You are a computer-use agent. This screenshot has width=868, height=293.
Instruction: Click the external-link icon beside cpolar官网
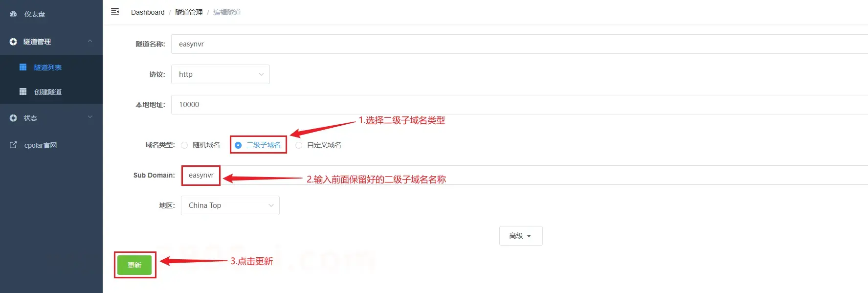point(13,145)
